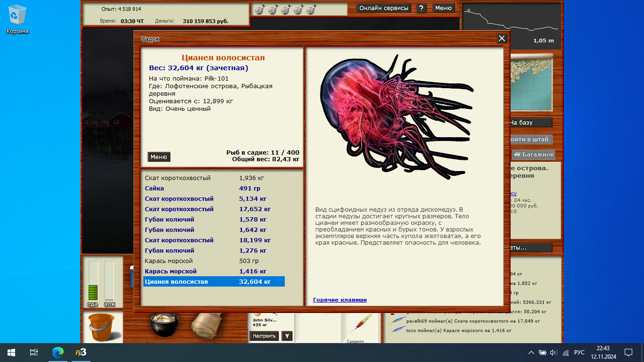The height and width of the screenshot is (362, 644).
Task: Click the last silver medal icon
Action: tap(311, 9)
